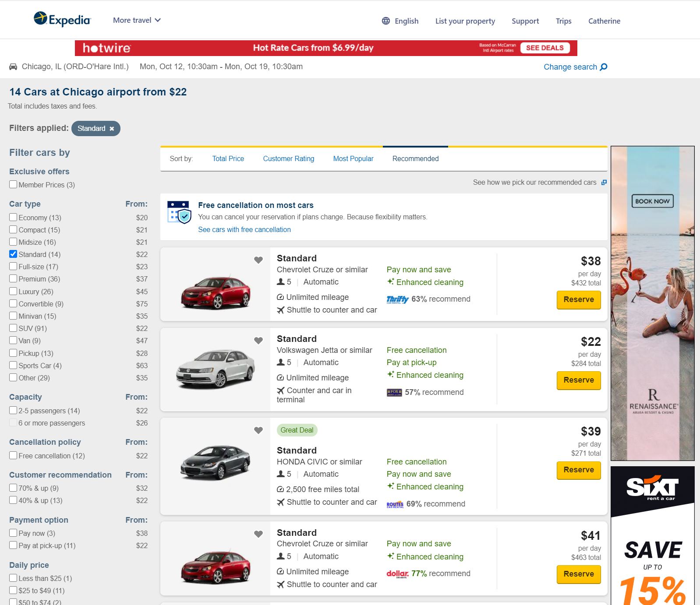Select the Recommended sort tab
Screen dimensions: 700x605
pyautogui.click(x=415, y=158)
